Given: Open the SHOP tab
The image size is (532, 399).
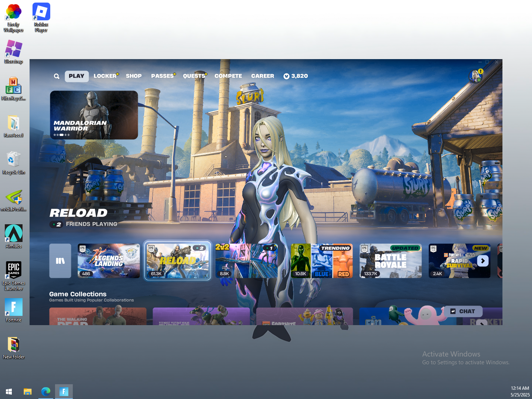Looking at the screenshot, I should tap(134, 76).
